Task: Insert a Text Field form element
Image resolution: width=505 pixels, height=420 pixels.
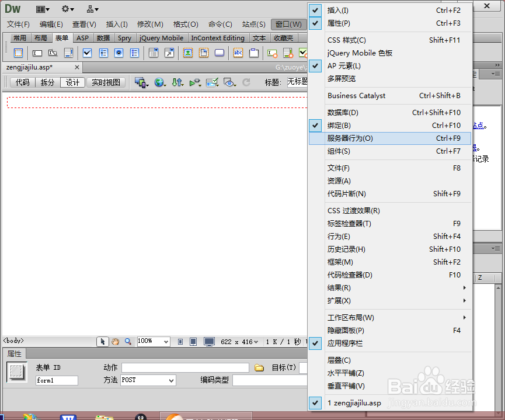Action: tap(37, 53)
